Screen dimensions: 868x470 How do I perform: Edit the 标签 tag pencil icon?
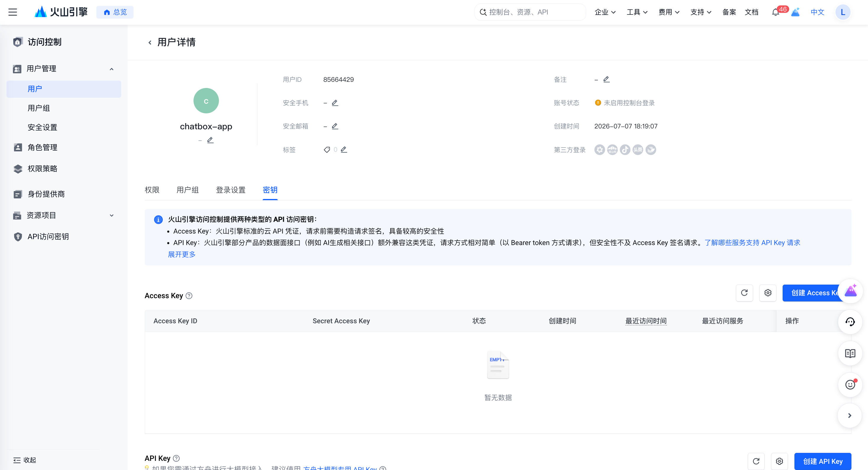344,149
